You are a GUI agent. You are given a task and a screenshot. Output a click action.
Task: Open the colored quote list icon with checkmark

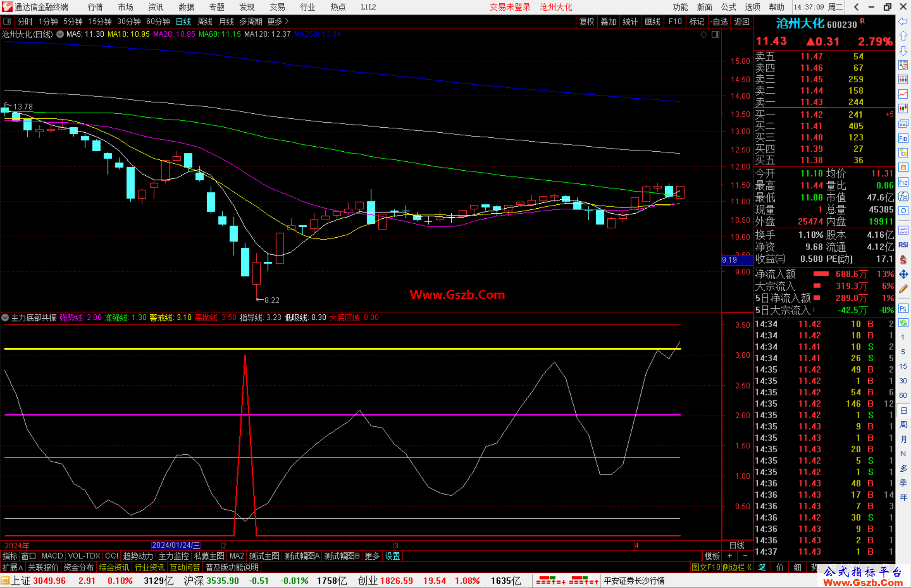903,65
